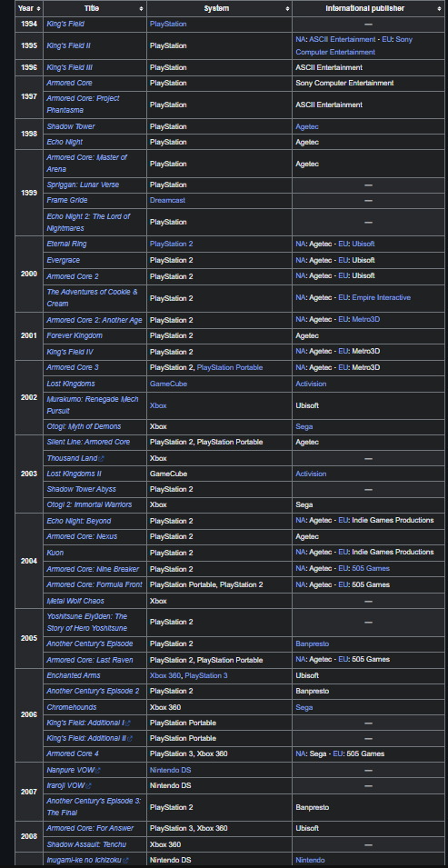This screenshot has width=448, height=868.
Task: Open the Forever Kingdom article
Action: point(75,336)
